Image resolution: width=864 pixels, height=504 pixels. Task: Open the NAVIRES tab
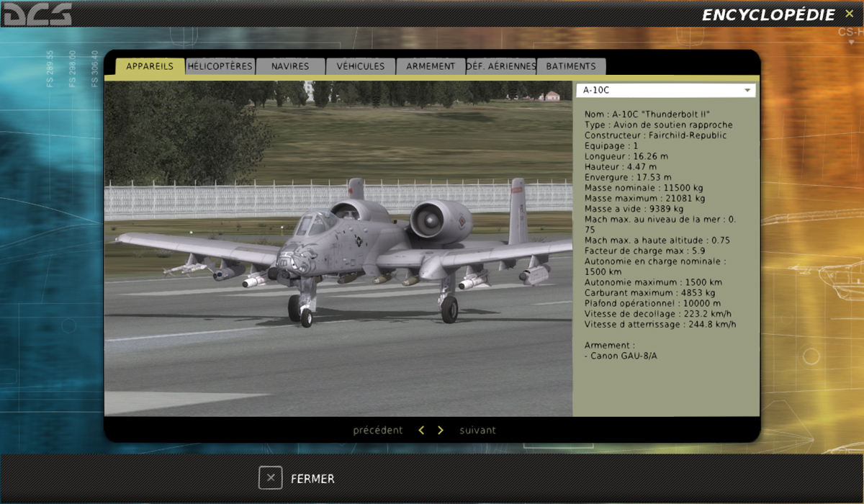tap(290, 66)
